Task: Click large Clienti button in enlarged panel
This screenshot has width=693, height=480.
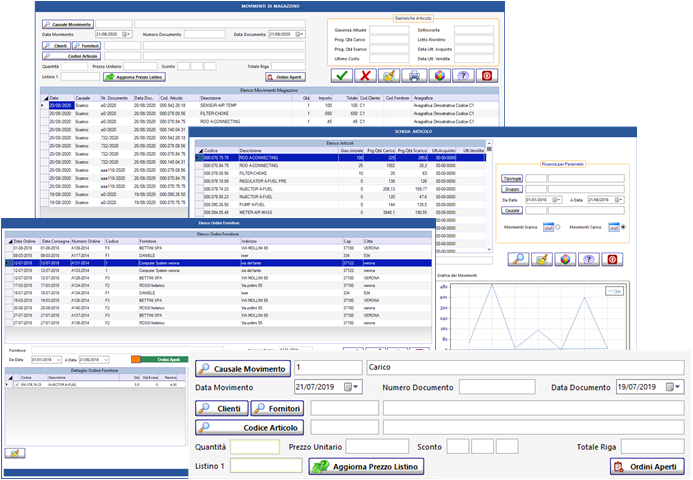Action: (222, 408)
